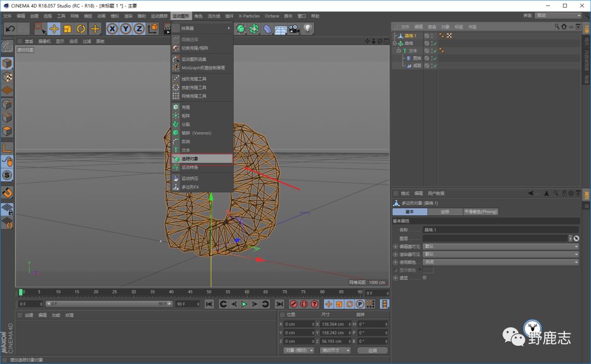
Task: Click the blue deformer capsule icon
Action: coord(267,28)
